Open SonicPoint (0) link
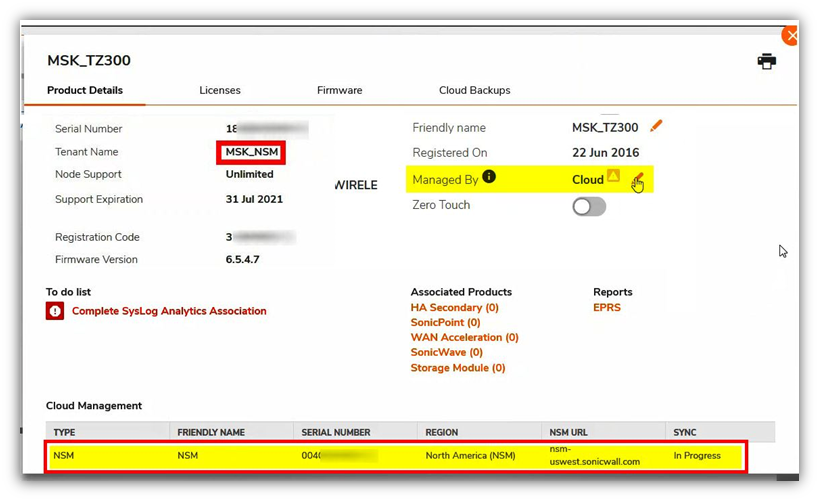This screenshot has height=501, width=819. 446,322
